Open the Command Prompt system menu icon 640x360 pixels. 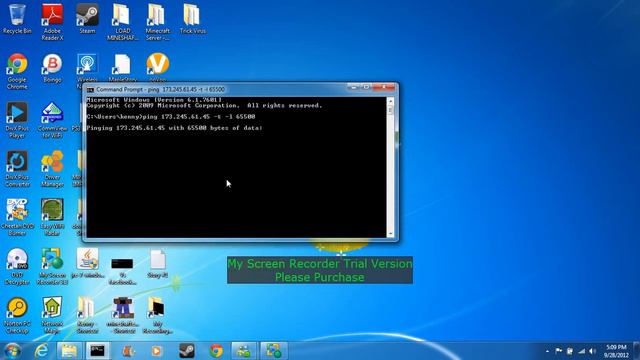pyautogui.click(x=90, y=89)
